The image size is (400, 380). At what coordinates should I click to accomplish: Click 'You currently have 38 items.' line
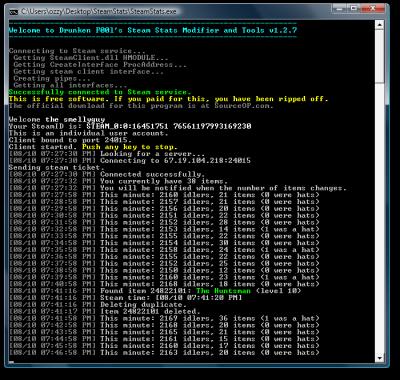coord(119,181)
